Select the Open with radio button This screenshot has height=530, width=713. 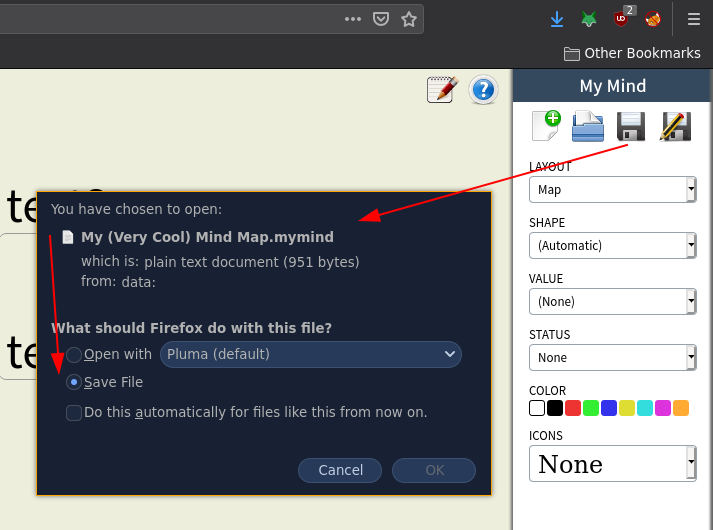click(x=74, y=355)
